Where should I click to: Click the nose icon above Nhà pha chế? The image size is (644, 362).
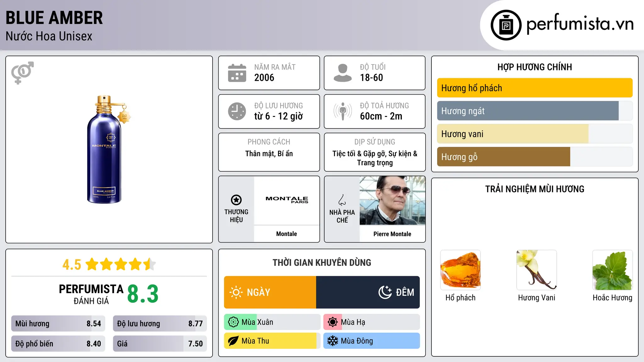click(x=342, y=200)
